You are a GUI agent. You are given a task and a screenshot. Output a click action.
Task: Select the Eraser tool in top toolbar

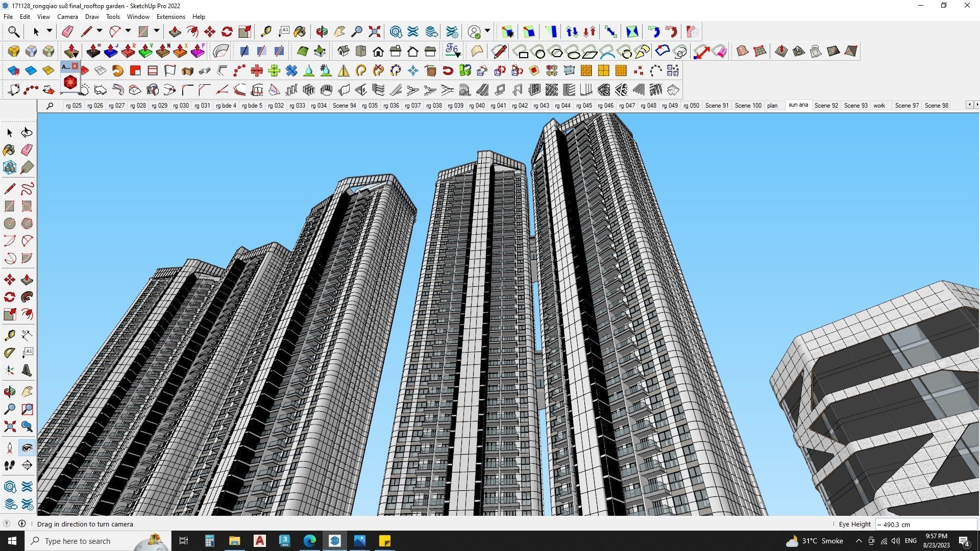[67, 32]
